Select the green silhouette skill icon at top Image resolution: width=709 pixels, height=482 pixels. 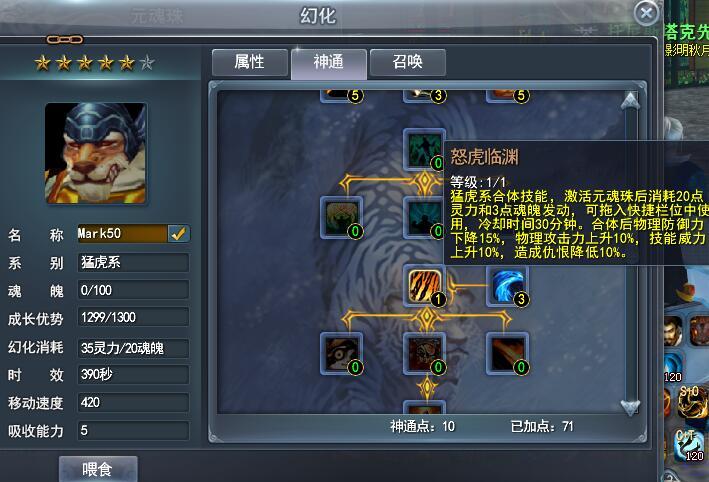pyautogui.click(x=423, y=149)
